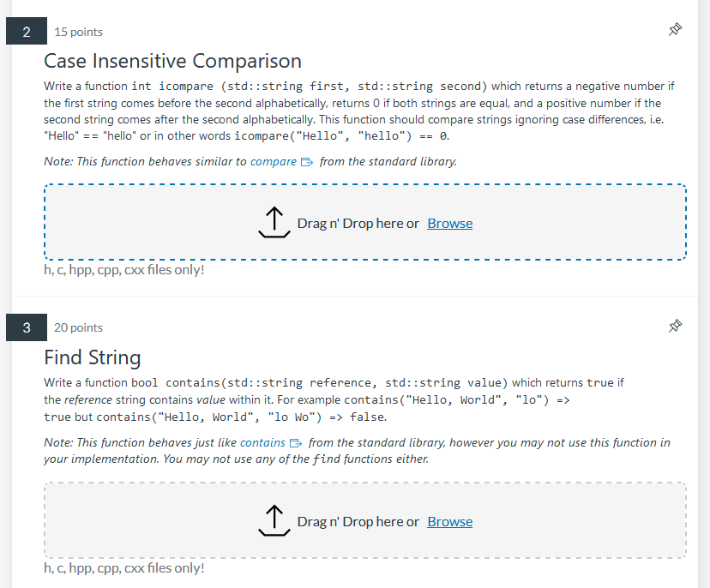This screenshot has height=588, width=710.
Task: Select the question number 3 badge
Action: point(27,327)
